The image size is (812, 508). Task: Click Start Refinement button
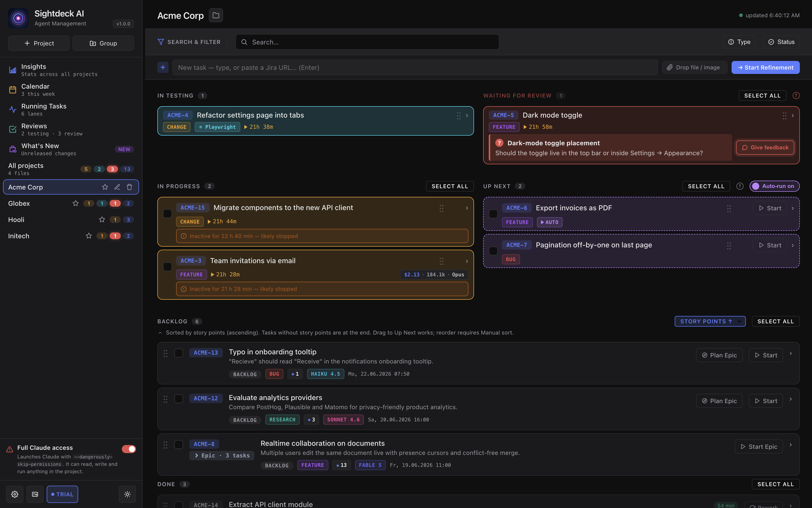[765, 67]
